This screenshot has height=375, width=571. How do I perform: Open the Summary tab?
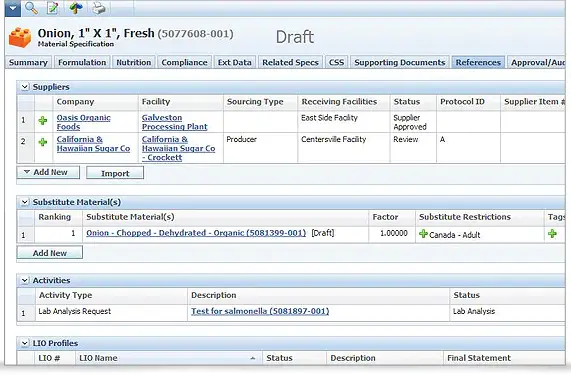(x=28, y=62)
